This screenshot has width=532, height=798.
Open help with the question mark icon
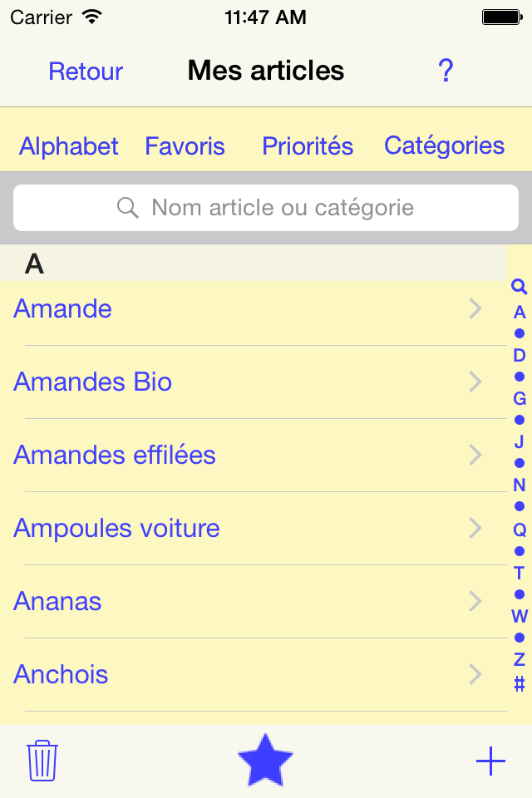(x=446, y=71)
